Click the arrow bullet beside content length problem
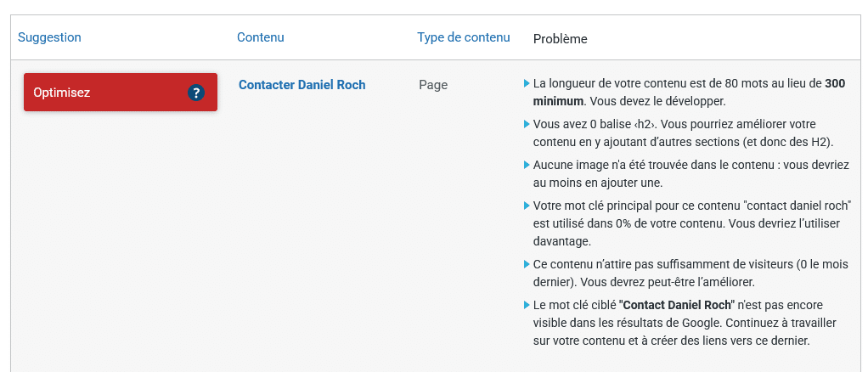 (x=527, y=84)
